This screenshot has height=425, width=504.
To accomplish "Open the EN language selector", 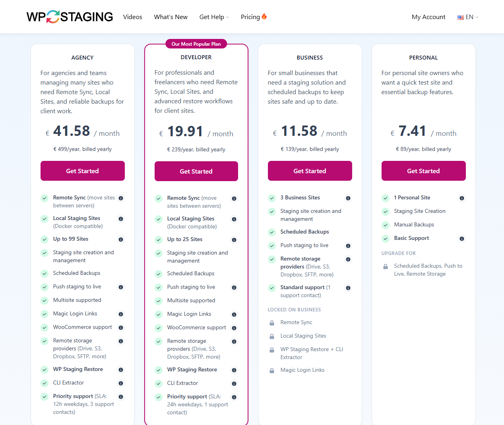I will 468,17.
